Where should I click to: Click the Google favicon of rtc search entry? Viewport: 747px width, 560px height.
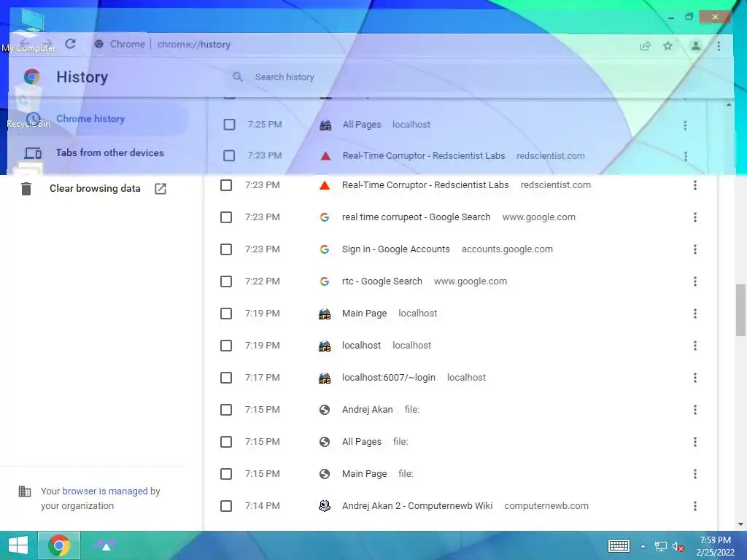coord(325,281)
